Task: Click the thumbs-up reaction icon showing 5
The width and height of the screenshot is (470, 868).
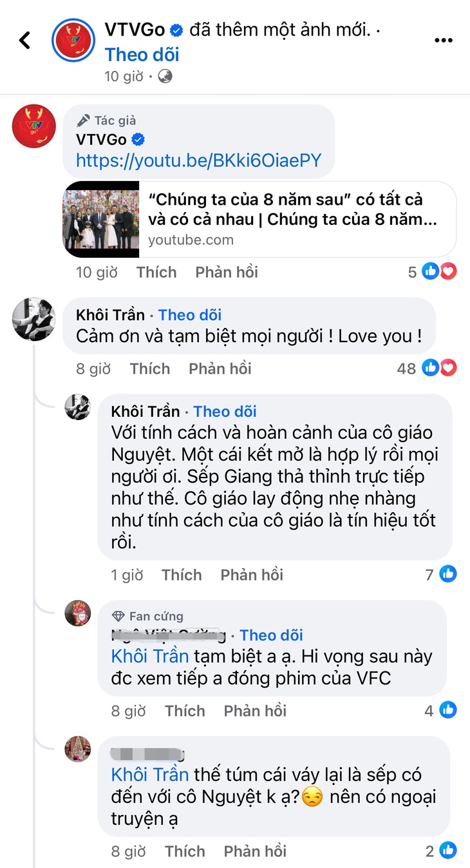Action: (430, 271)
